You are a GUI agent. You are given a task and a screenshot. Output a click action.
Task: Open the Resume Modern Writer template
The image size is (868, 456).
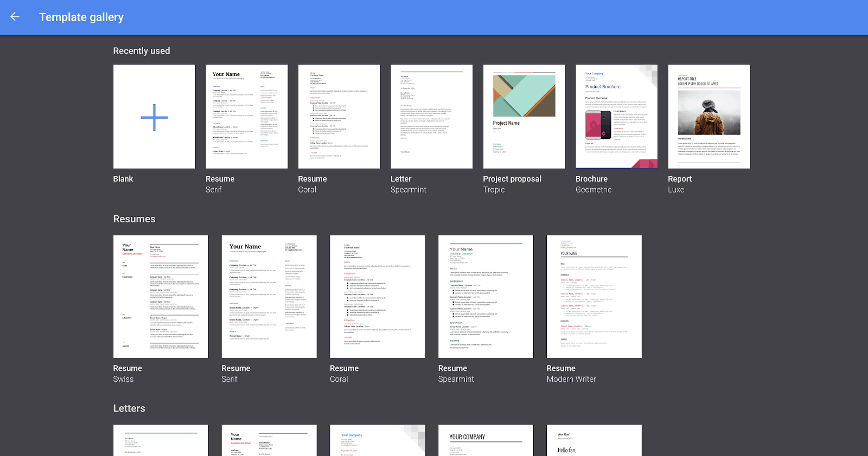(x=594, y=297)
